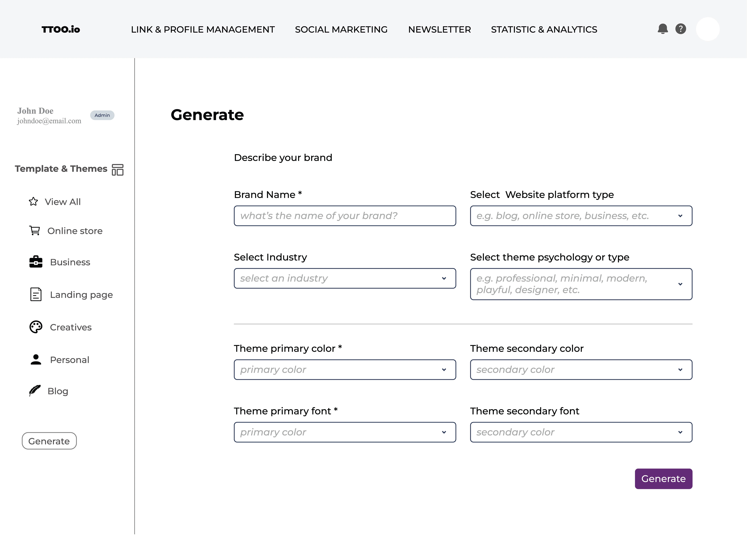Click the Template & Themes layout icon
Screen dimensions: 747x560
[117, 170]
